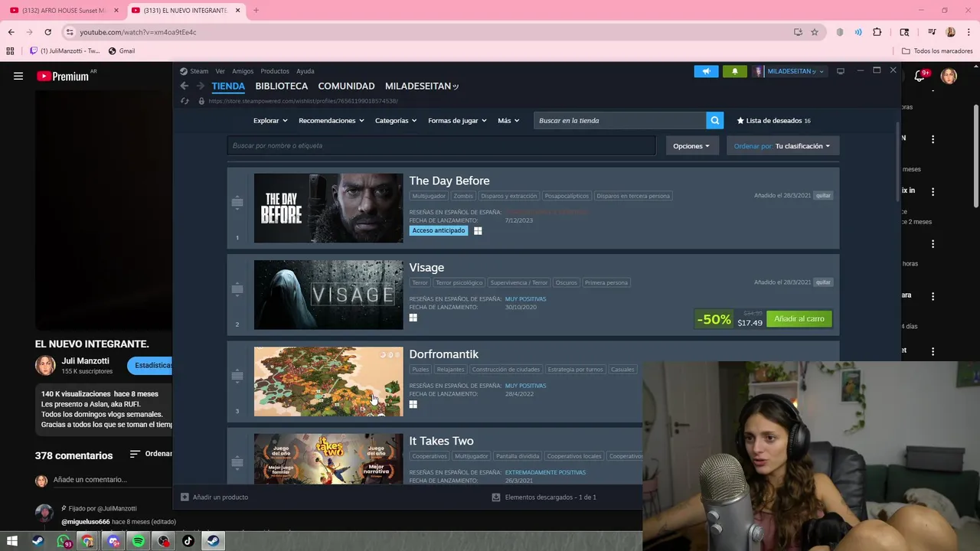Switch to the TIENDA tab
980x551 pixels.
click(228, 86)
